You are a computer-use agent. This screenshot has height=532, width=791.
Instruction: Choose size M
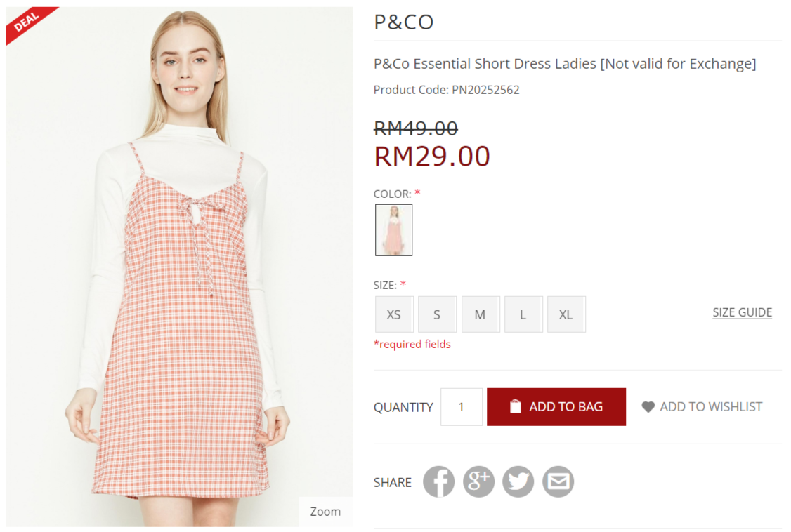[480, 314]
